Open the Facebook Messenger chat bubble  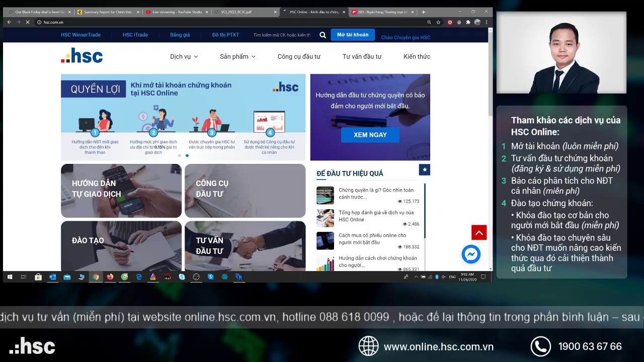coord(471,254)
